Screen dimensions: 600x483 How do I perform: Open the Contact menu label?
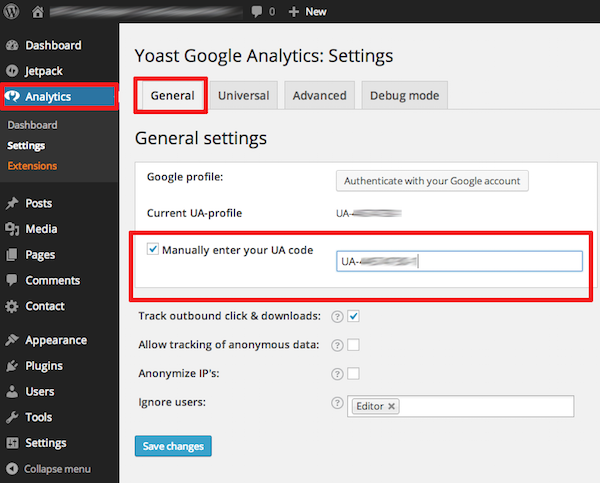(x=45, y=306)
